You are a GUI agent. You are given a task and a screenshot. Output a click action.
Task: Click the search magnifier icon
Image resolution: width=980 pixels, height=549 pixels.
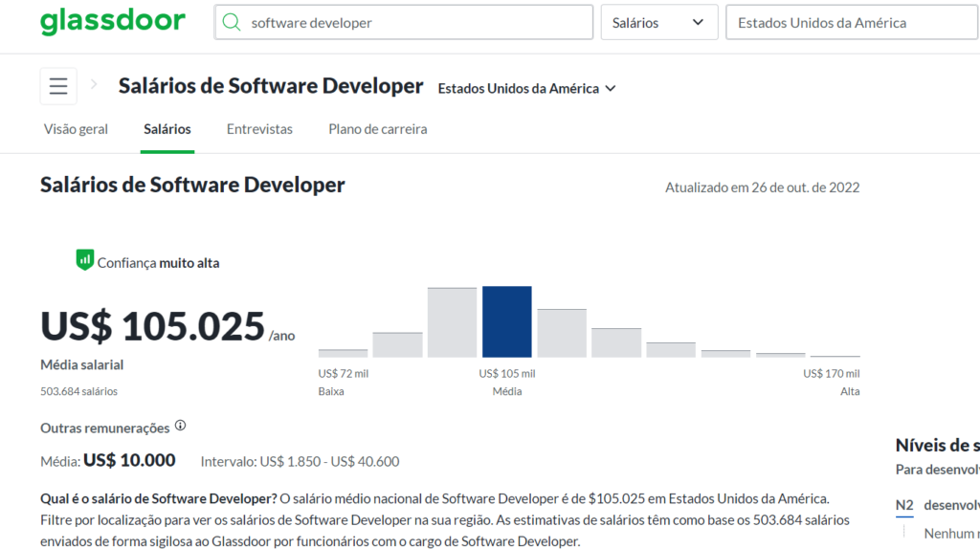point(232,23)
